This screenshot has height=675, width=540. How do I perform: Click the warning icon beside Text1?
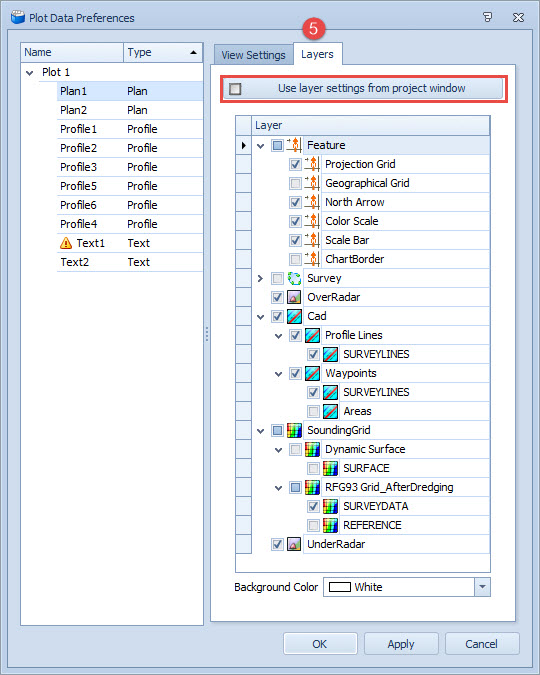click(66, 243)
